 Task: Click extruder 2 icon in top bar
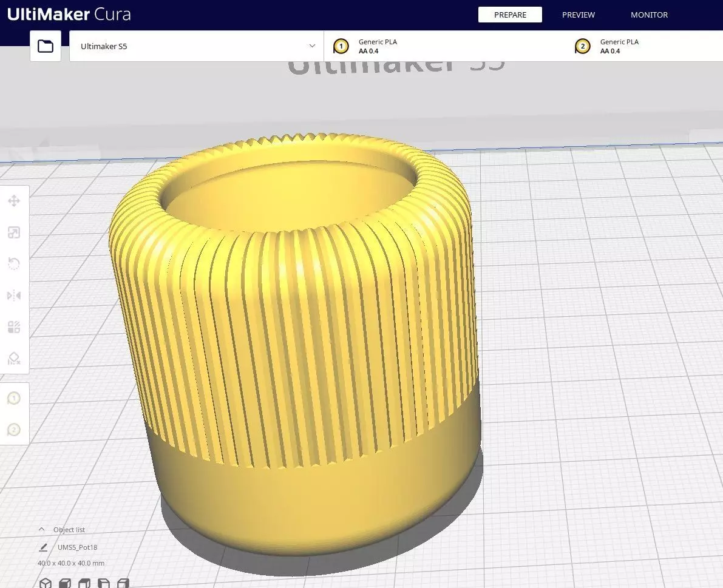582,46
